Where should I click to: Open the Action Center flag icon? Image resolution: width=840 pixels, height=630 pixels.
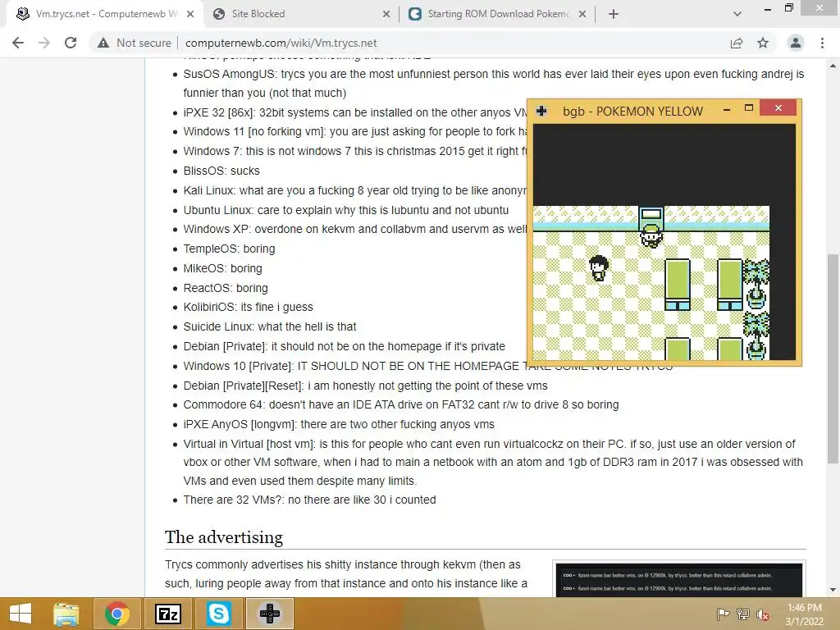coord(723,614)
